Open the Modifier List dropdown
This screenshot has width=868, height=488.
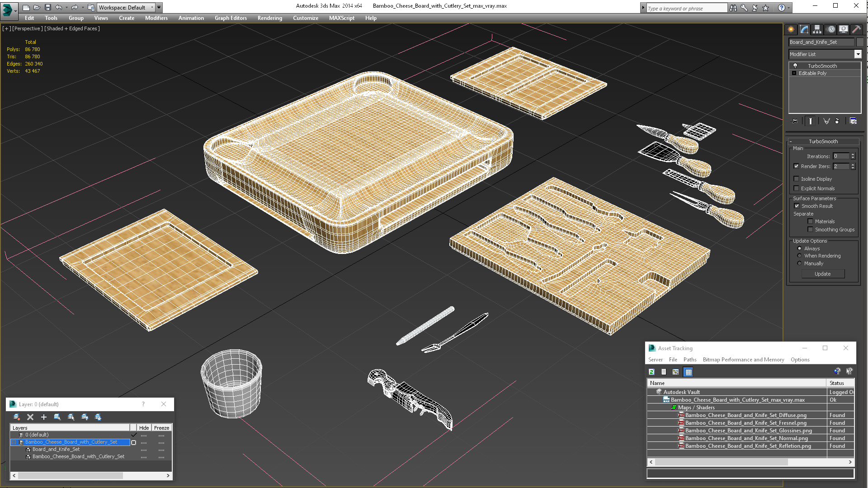858,54
